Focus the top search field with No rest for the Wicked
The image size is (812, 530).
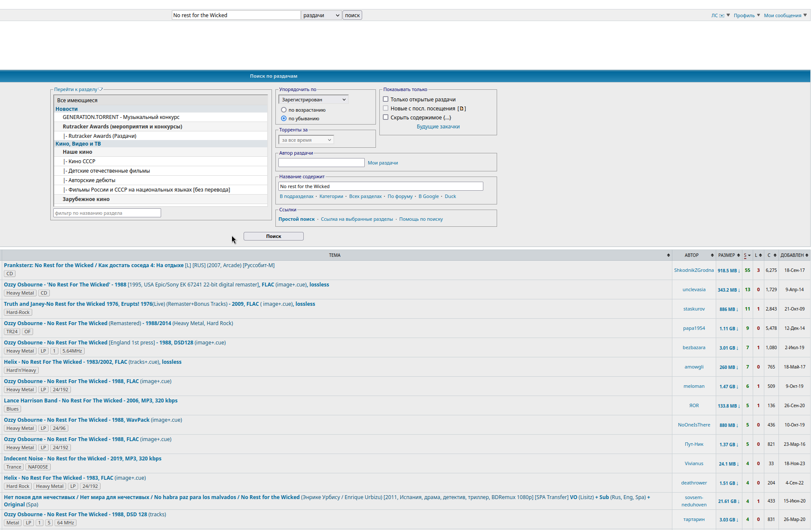(236, 15)
